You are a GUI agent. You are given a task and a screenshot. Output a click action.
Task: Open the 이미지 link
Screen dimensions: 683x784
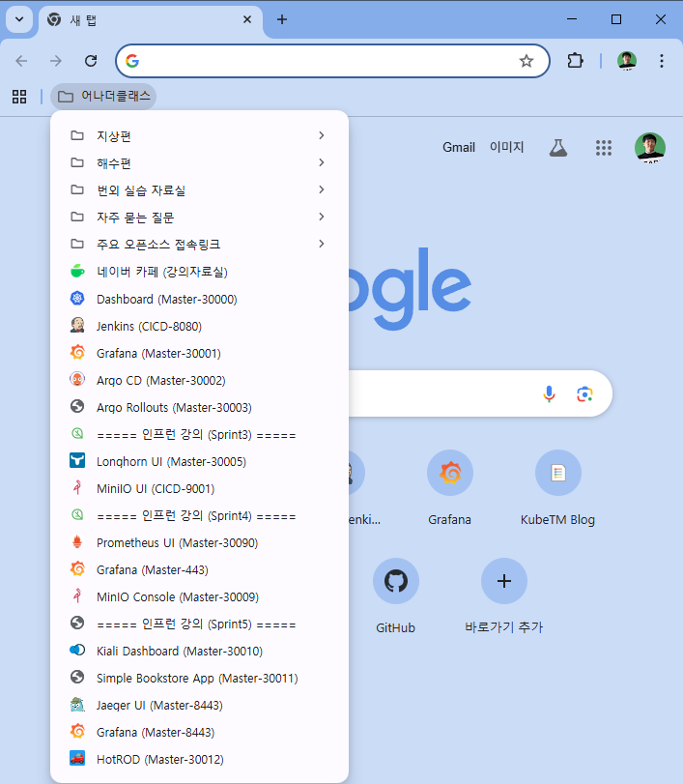506,147
